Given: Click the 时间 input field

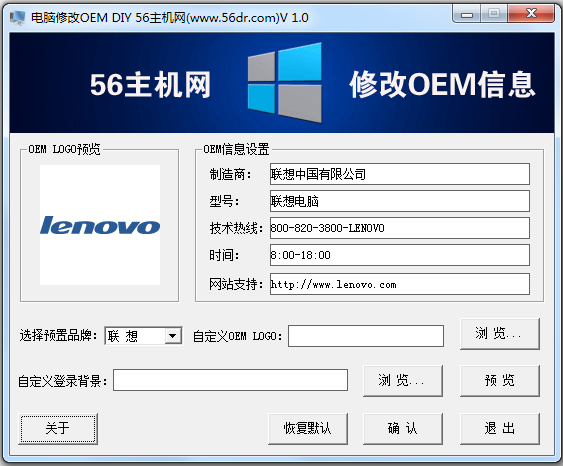Looking at the screenshot, I should point(400,255).
